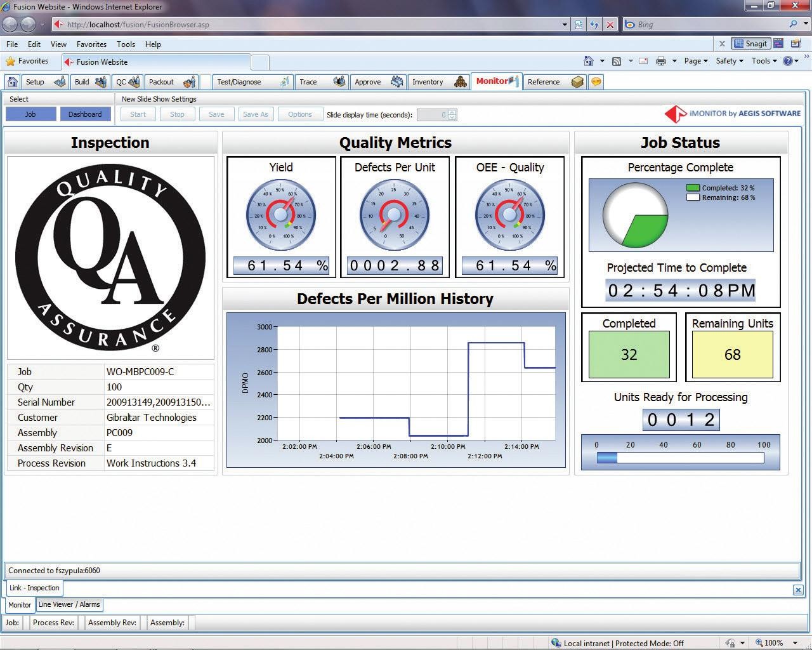The height and width of the screenshot is (650, 812).
Task: Expand the Print dropdown arrow
Action: 674,61
